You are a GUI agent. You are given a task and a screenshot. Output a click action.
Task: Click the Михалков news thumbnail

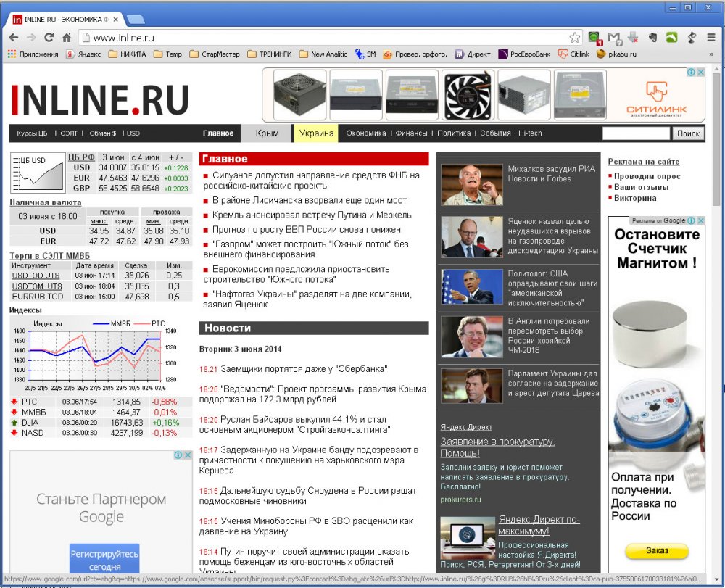pyautogui.click(x=471, y=185)
